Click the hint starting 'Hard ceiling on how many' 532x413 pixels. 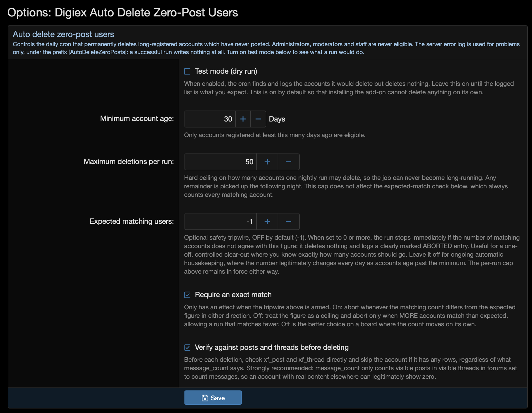click(x=346, y=186)
